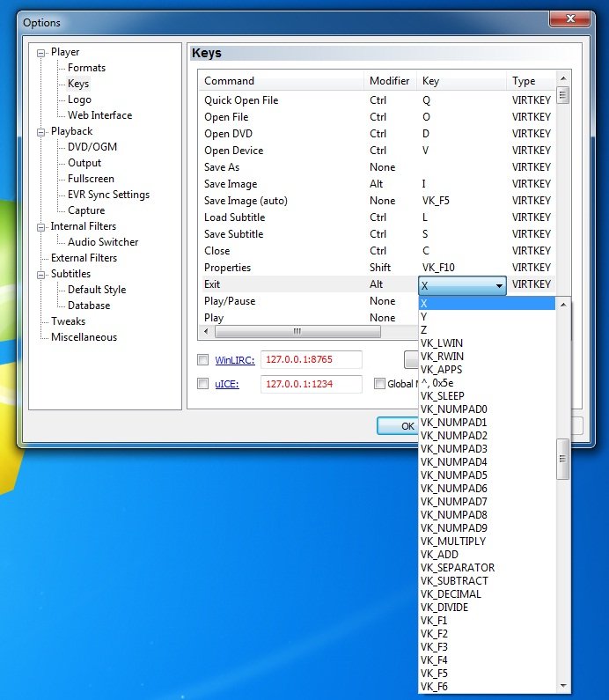Viewport: 609px width, 700px height.
Task: Click the Key column header
Action: point(462,81)
